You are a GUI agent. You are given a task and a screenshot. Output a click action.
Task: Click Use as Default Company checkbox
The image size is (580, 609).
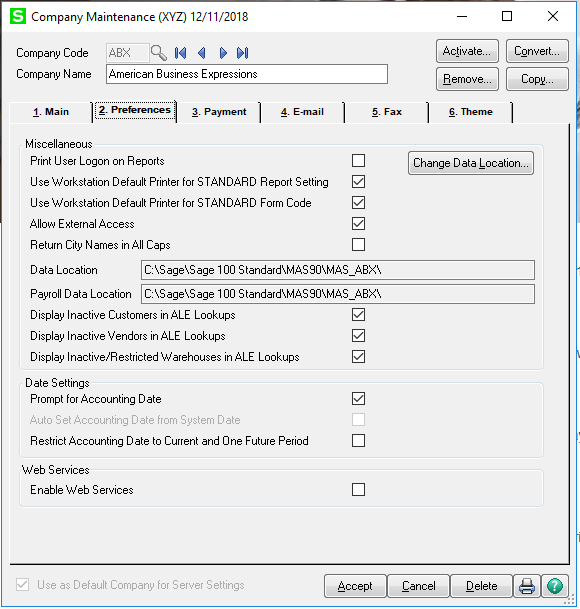(x=23, y=585)
